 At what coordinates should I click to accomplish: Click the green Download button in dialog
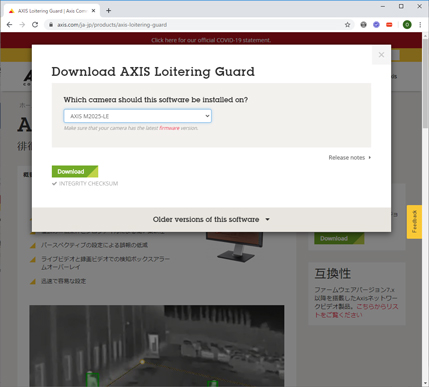[x=75, y=171]
